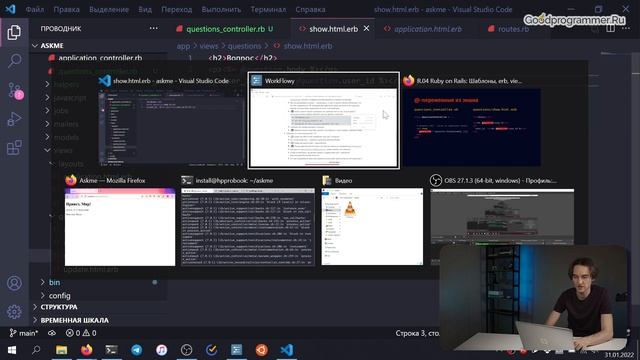This screenshot has width=640, height=360.
Task: Switch to Ruby on Rails Firefox thumbnail
Action: (471, 120)
